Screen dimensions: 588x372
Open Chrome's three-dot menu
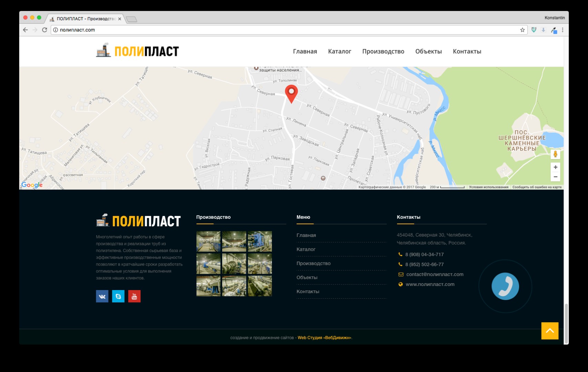pos(563,30)
